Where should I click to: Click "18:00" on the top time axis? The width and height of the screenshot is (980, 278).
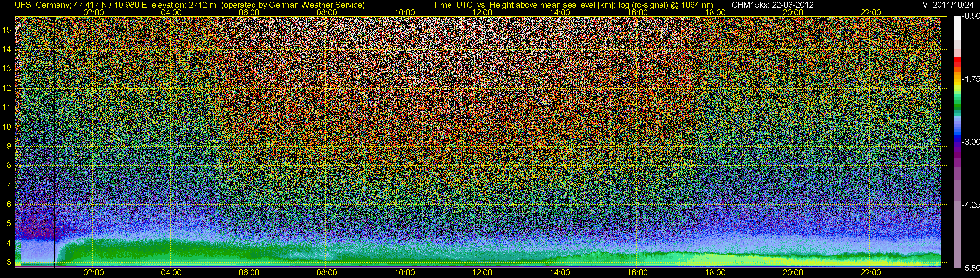[x=715, y=12]
